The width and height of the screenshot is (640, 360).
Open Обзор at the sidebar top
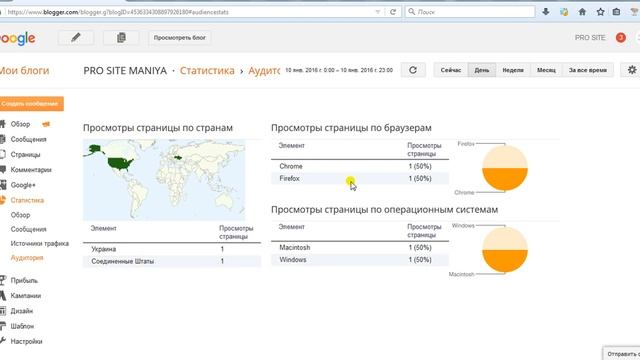coord(20,124)
